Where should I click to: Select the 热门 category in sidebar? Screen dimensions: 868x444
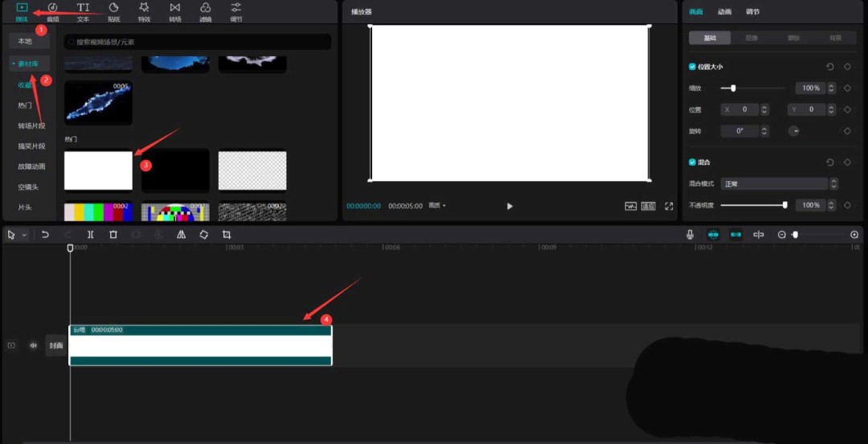pos(25,105)
